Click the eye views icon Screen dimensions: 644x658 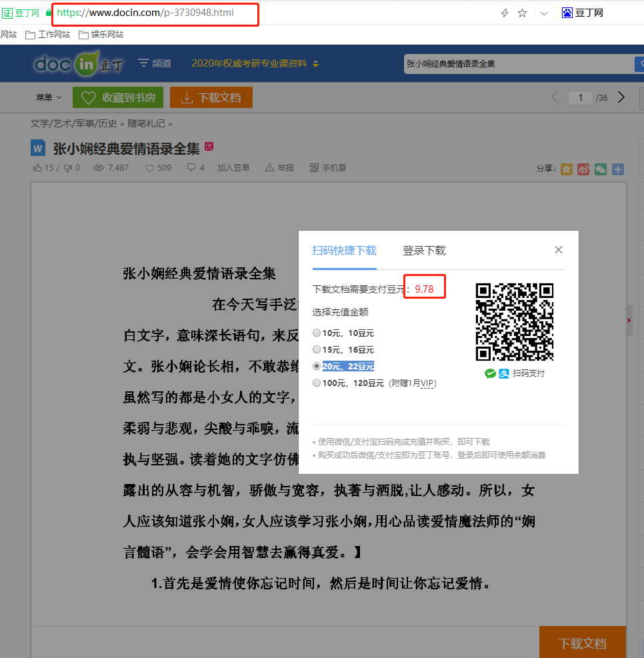coord(98,168)
